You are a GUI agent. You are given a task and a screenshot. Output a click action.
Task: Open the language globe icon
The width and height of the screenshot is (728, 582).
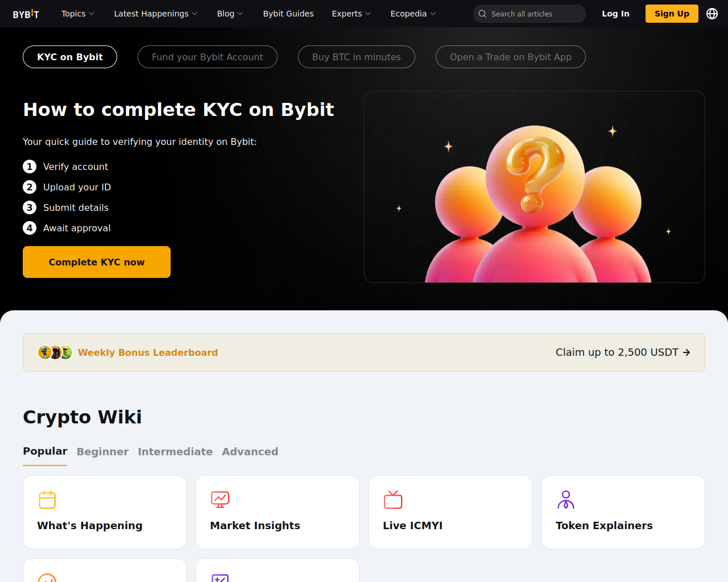[x=712, y=14]
